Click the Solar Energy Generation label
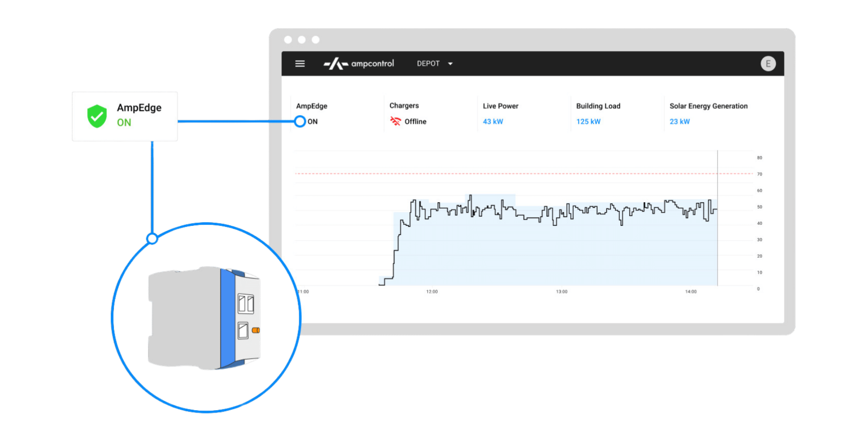 [708, 106]
